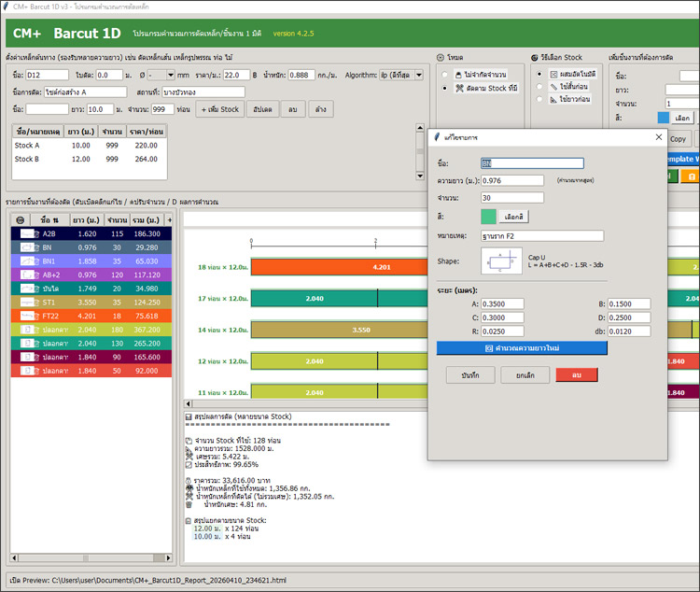Click the icon header of the cut list table

pyautogui.click(x=21, y=218)
